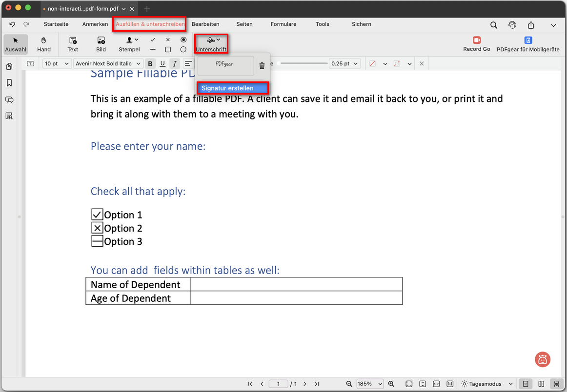Fit page height to window
Image resolution: width=567 pixels, height=392 pixels.
point(423,384)
